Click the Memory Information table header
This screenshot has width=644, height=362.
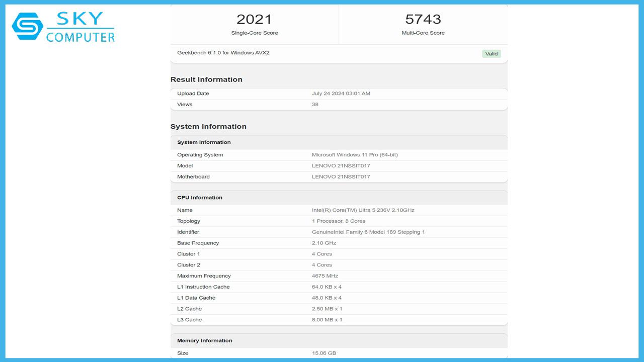(x=204, y=341)
